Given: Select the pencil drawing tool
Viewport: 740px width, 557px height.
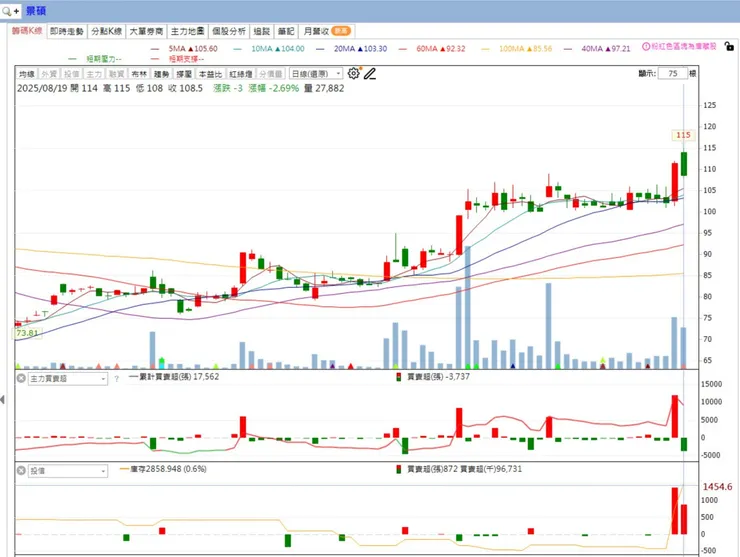Looking at the screenshot, I should pos(370,73).
